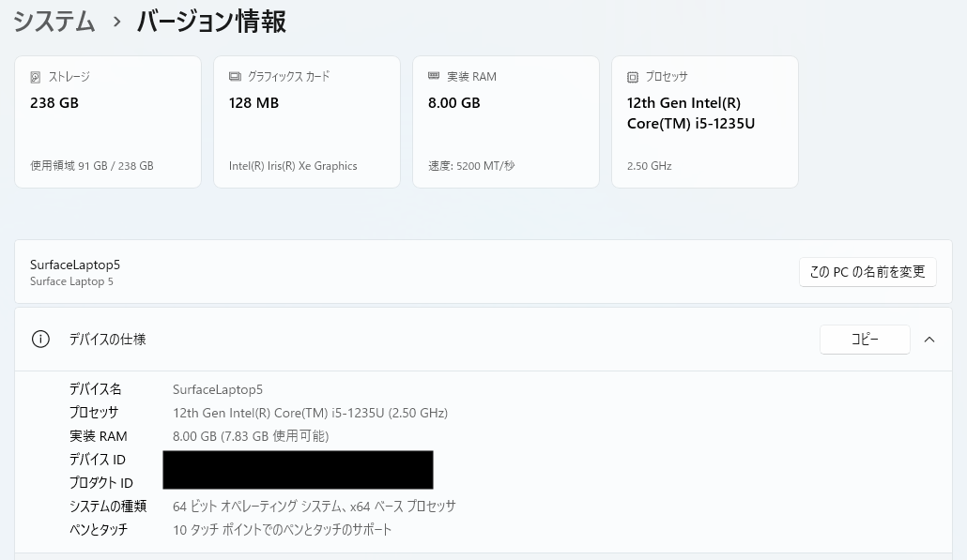Click the storage icon in ストレージ card
Viewport: 967px width, 560px height.
[x=36, y=77]
